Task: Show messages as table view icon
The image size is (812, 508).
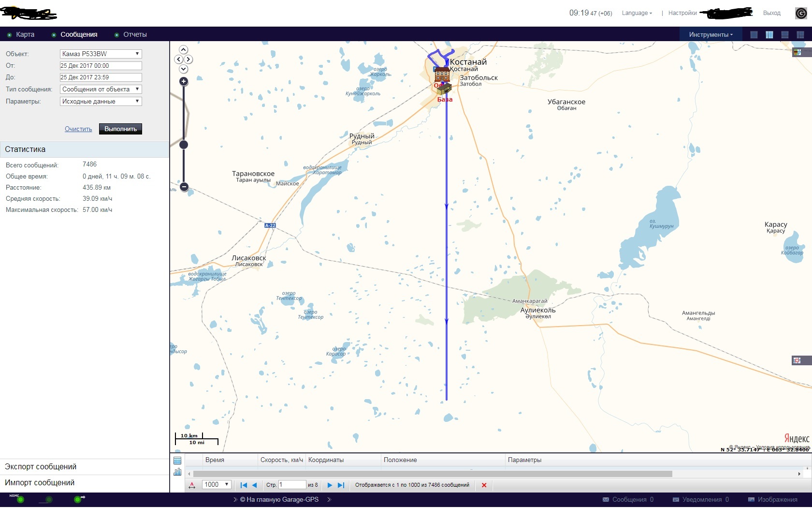Action: click(x=177, y=461)
